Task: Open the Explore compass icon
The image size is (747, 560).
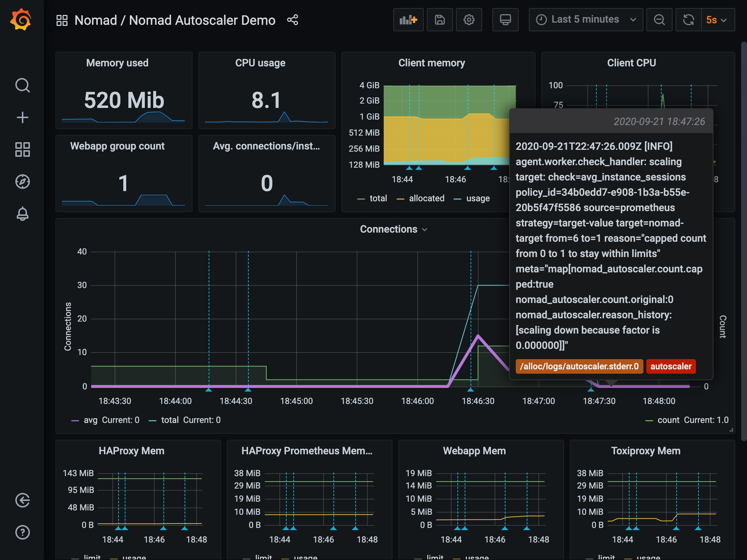Action: (23, 182)
